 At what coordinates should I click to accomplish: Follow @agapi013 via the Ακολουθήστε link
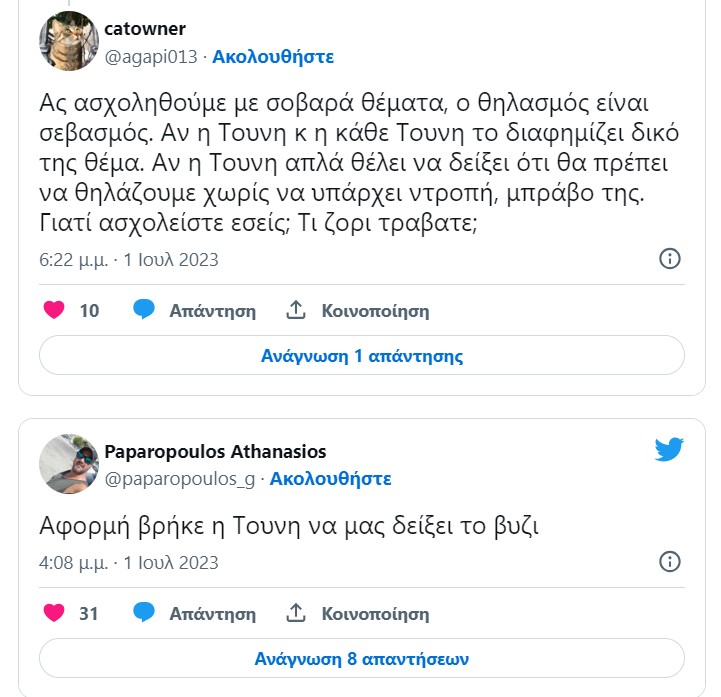tap(273, 56)
